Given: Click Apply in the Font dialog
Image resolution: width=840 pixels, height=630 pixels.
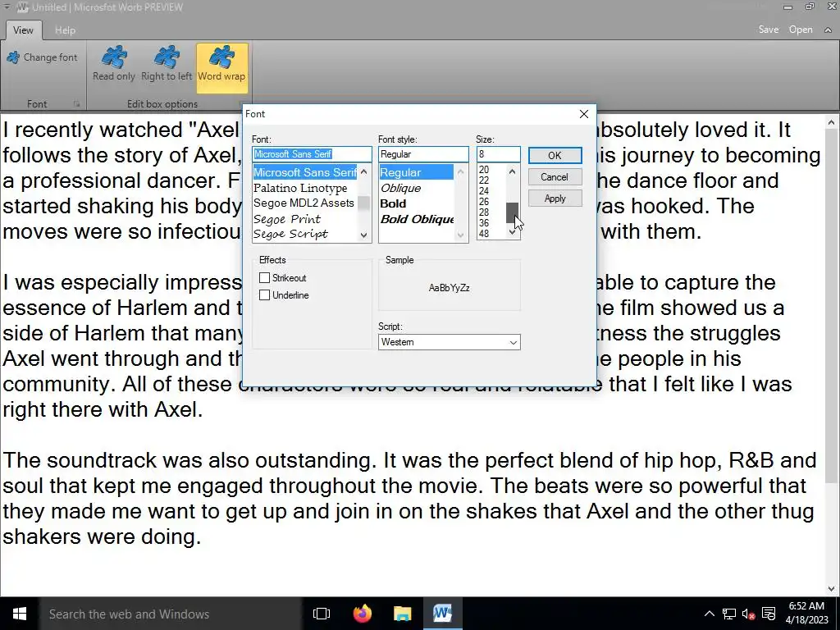Looking at the screenshot, I should tap(555, 199).
